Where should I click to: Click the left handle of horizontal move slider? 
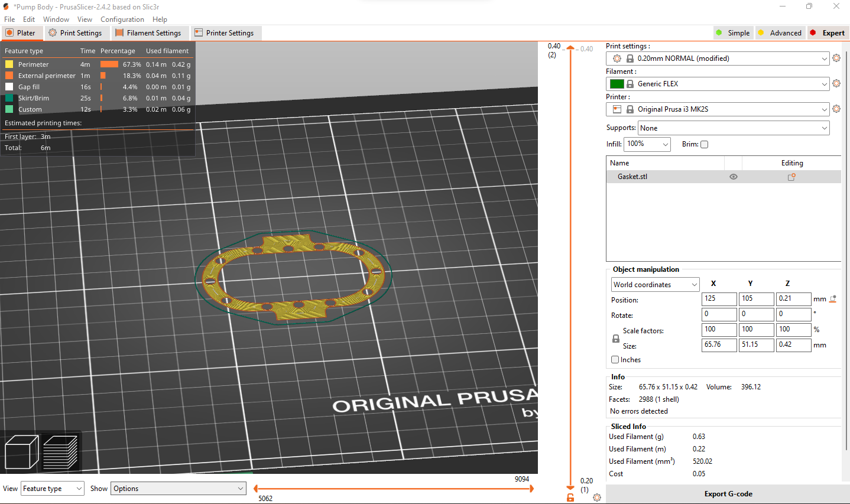[255, 488]
